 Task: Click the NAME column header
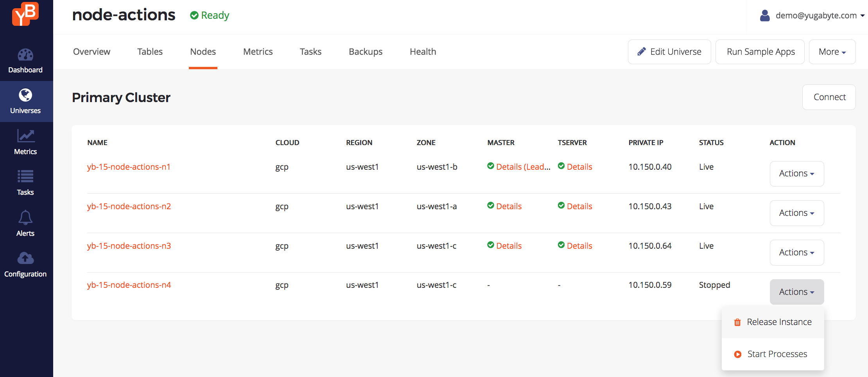coord(97,143)
